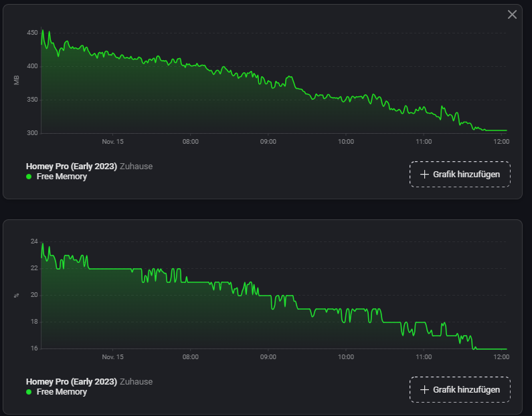Click the Nov. 15 date label in the percent chart
532x416 pixels.
pos(112,357)
